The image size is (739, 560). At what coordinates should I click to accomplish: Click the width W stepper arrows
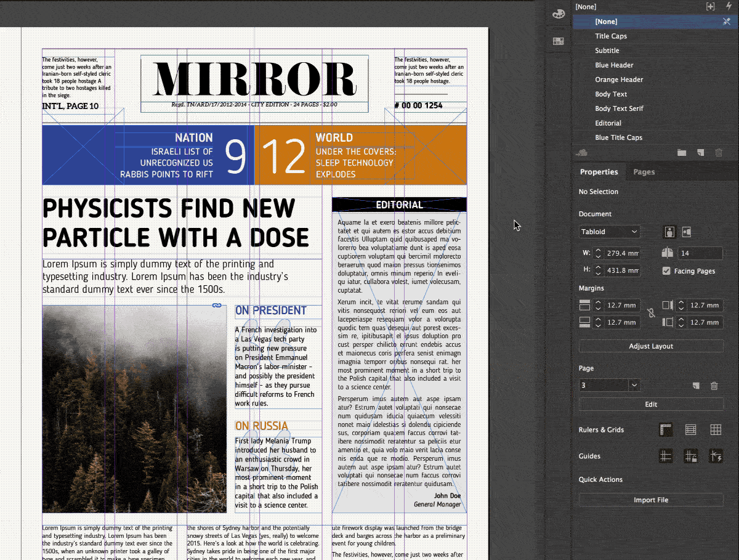point(598,253)
